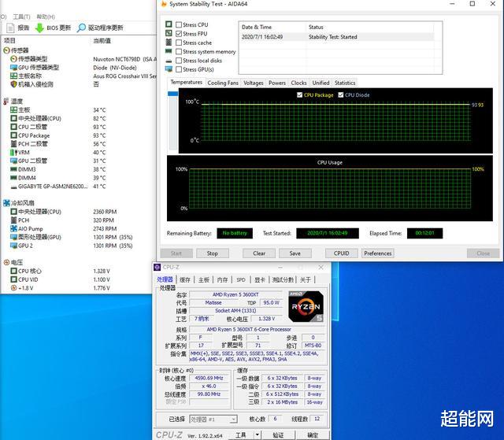Switch to the Cooling Fans tab
This screenshot has width=504, height=440.
click(x=223, y=83)
